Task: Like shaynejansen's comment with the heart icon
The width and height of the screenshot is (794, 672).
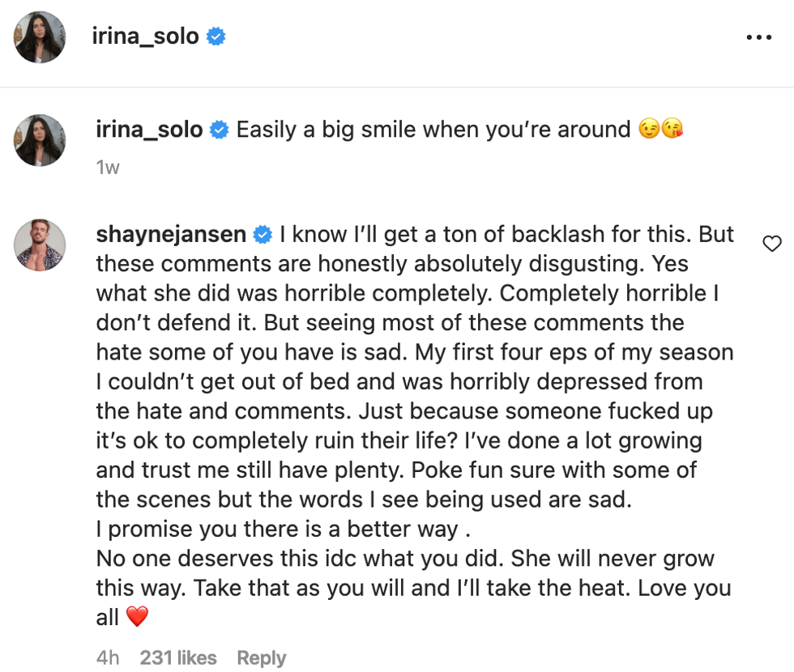Action: [x=772, y=243]
